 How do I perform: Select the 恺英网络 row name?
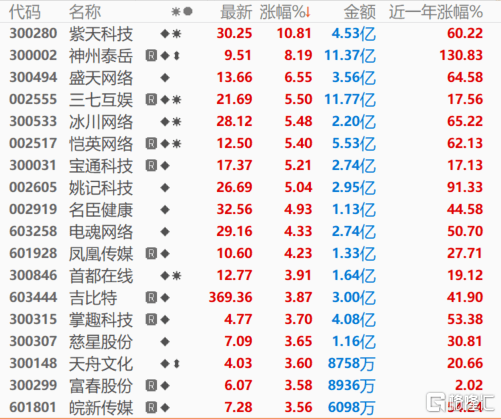point(101,144)
